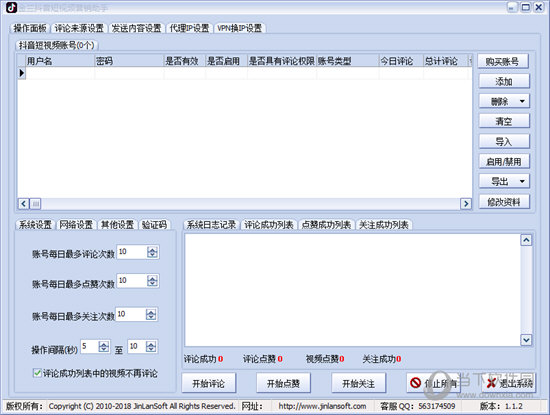Open the 发送内容设置 tab

136,28
